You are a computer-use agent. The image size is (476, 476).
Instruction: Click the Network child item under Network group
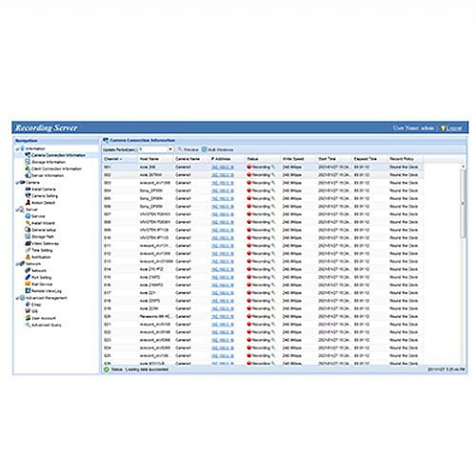(39, 270)
